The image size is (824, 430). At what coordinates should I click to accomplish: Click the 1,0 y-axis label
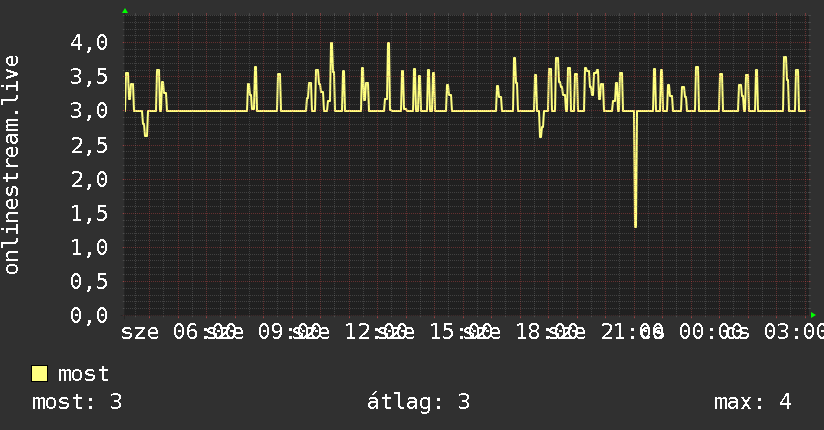89,247
